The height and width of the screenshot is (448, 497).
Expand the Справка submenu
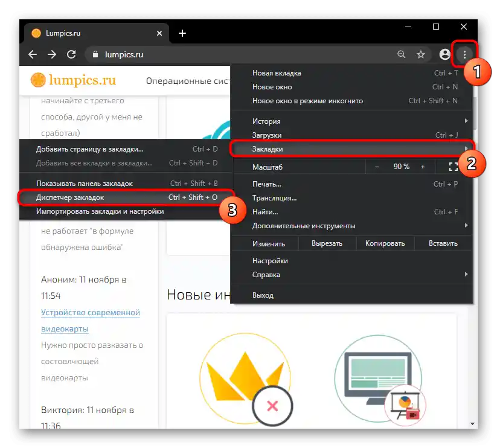(x=352, y=275)
